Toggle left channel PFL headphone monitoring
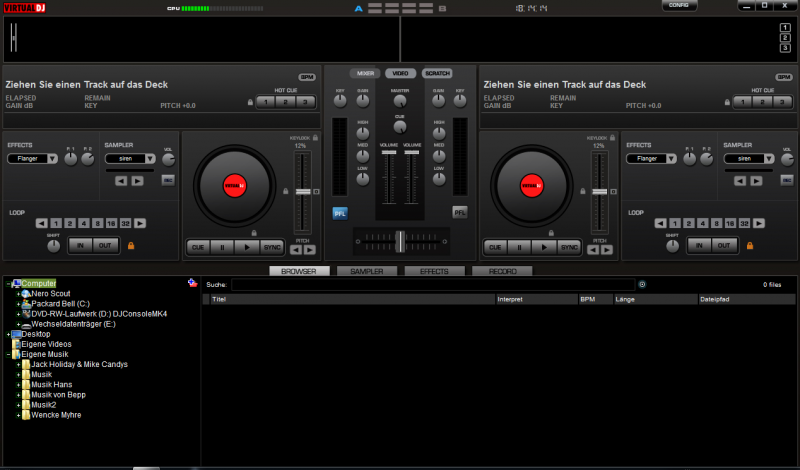Screen dimensions: 800x470 pos(340,212)
